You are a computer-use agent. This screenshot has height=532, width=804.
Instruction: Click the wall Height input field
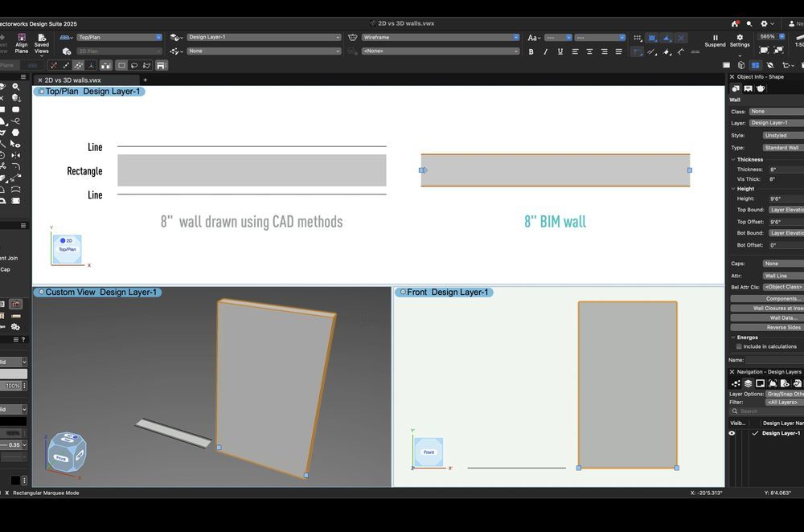pyautogui.click(x=785, y=198)
